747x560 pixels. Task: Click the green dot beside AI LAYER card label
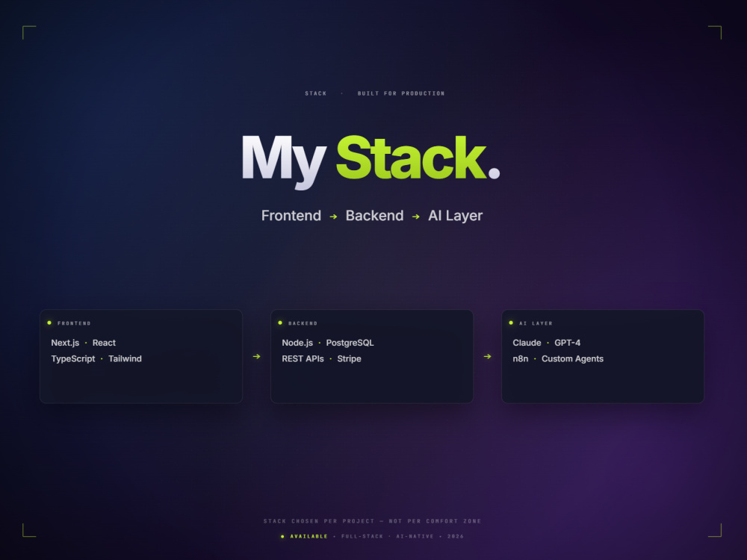511,323
